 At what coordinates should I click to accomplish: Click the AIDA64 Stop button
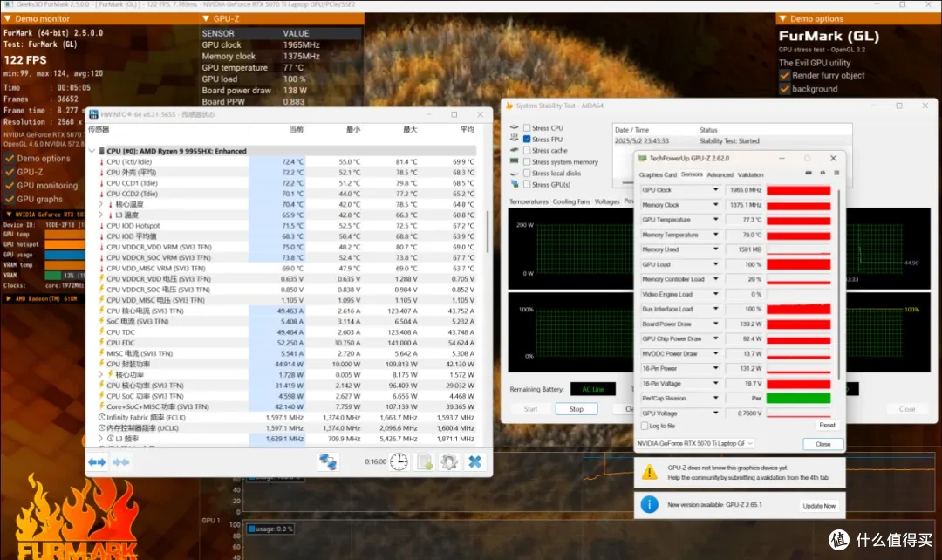(577, 409)
